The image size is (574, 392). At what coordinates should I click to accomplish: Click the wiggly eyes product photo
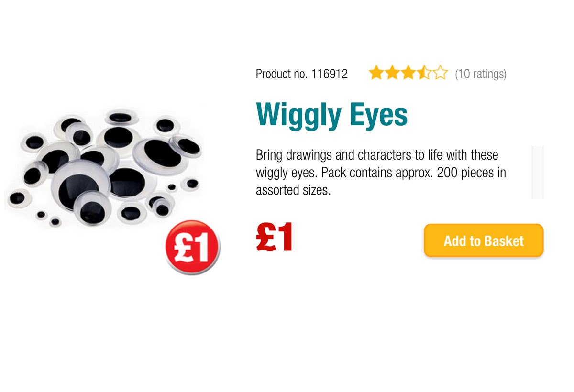pyautogui.click(x=105, y=167)
